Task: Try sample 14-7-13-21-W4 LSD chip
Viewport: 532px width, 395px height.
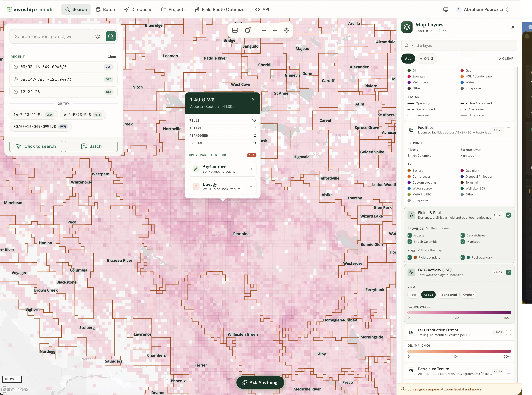Action: click(34, 115)
